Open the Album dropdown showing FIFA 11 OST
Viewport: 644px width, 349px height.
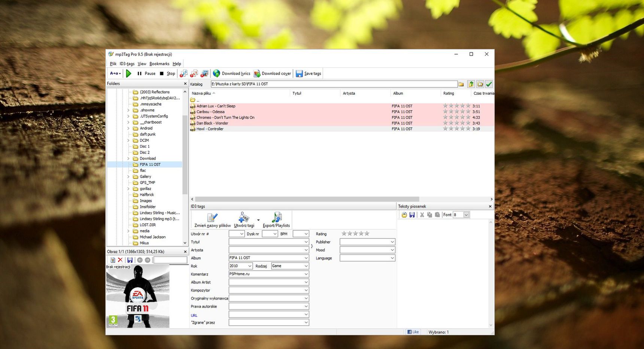306,258
